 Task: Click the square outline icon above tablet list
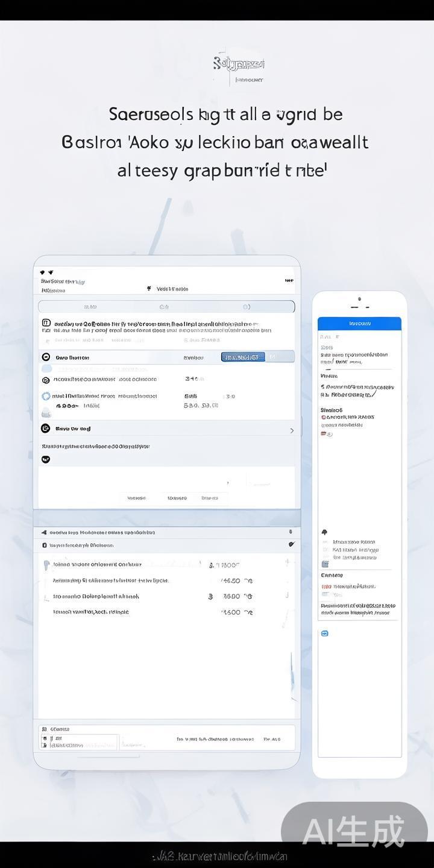coord(45,324)
